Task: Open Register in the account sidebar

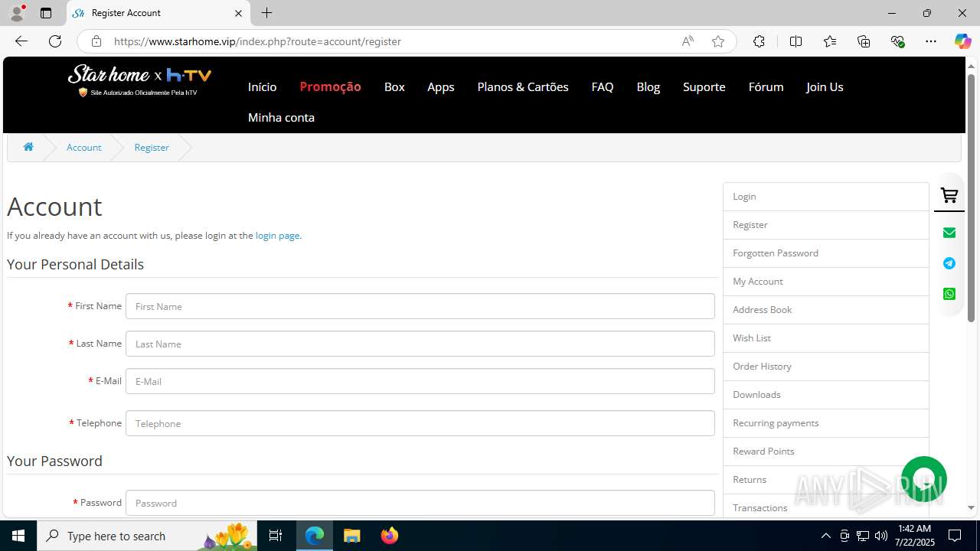Action: tap(826, 225)
